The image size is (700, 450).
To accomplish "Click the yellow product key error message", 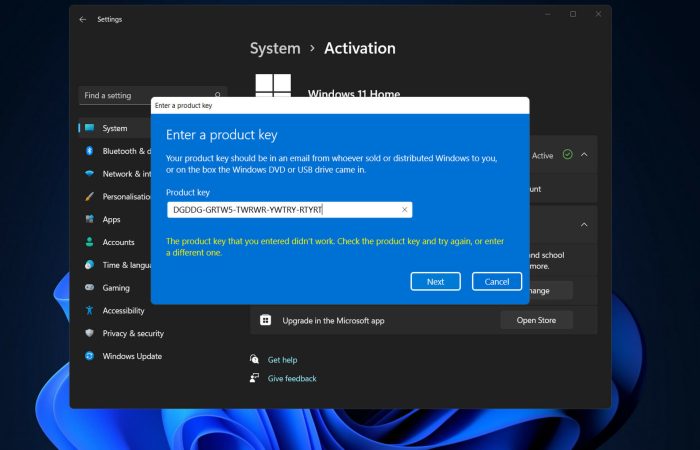I will pyautogui.click(x=335, y=247).
